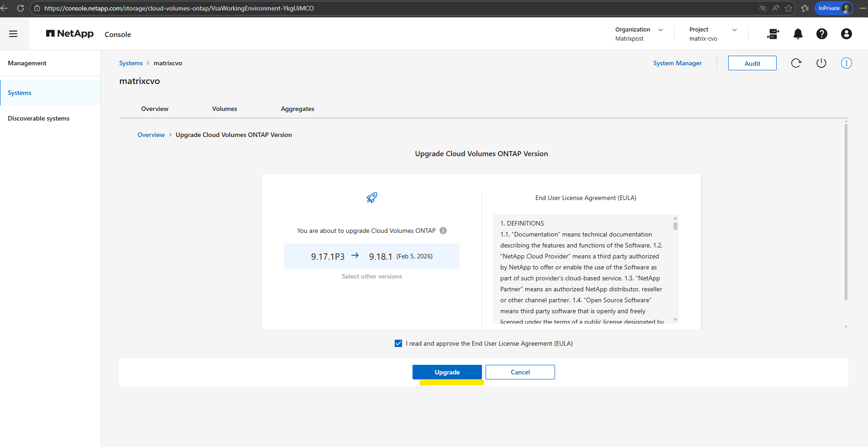868x447 pixels.
Task: Select Discoverable systems in the sidebar
Action: pyautogui.click(x=39, y=118)
